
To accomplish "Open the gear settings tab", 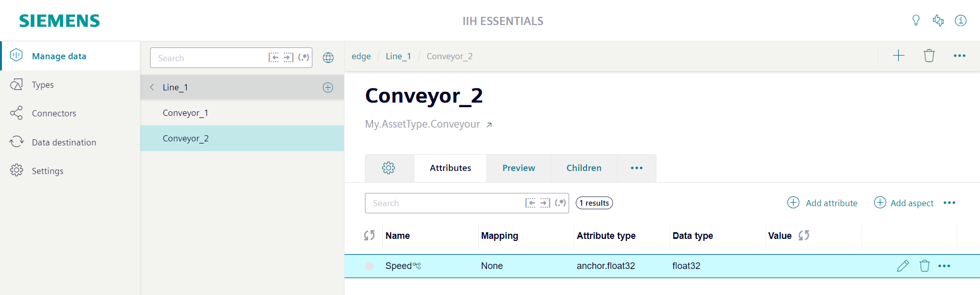I will point(389,168).
